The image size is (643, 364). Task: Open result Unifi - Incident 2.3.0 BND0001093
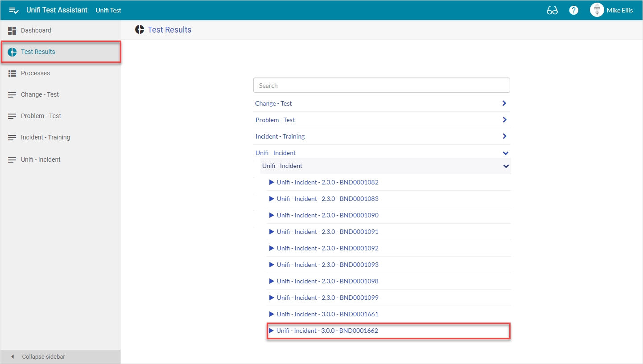[327, 265]
